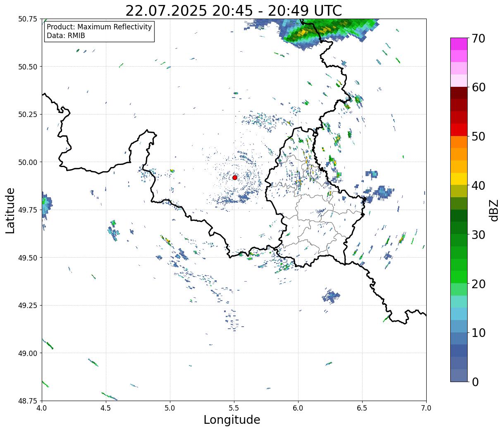This screenshot has height=430, width=504.
Task: Click the magenta swatch at colorbar top
Action: [459, 44]
